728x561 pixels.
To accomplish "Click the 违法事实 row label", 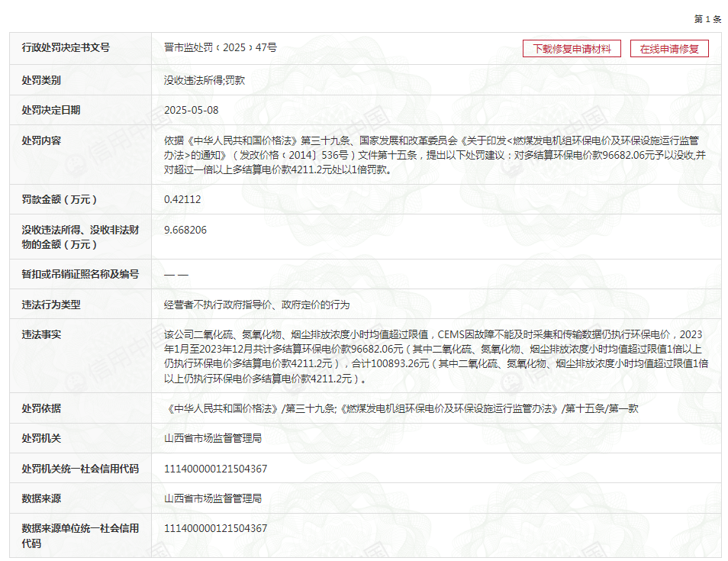I will click(x=41, y=334).
